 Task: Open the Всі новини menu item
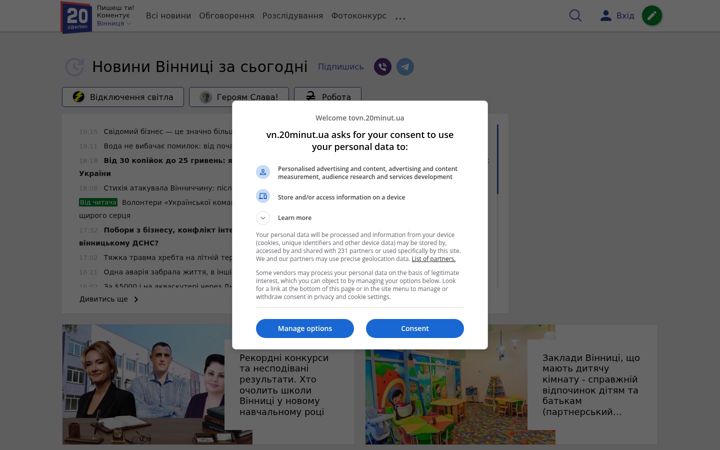point(168,16)
